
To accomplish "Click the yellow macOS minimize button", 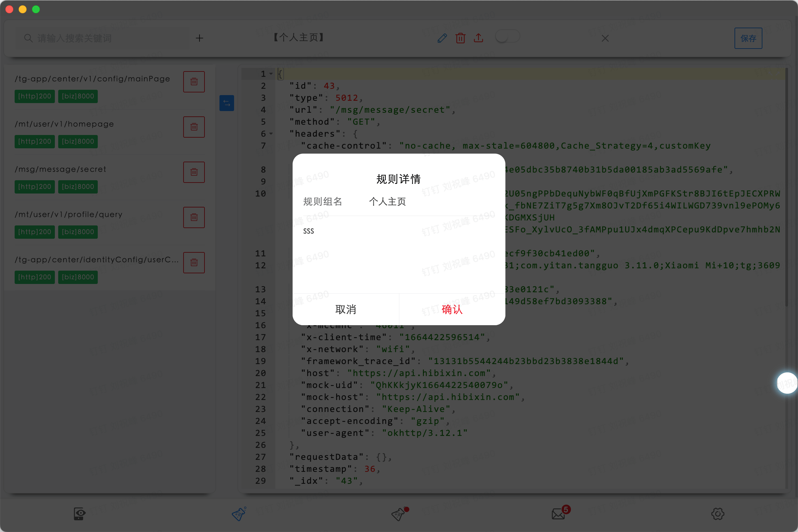I will pyautogui.click(x=23, y=9).
